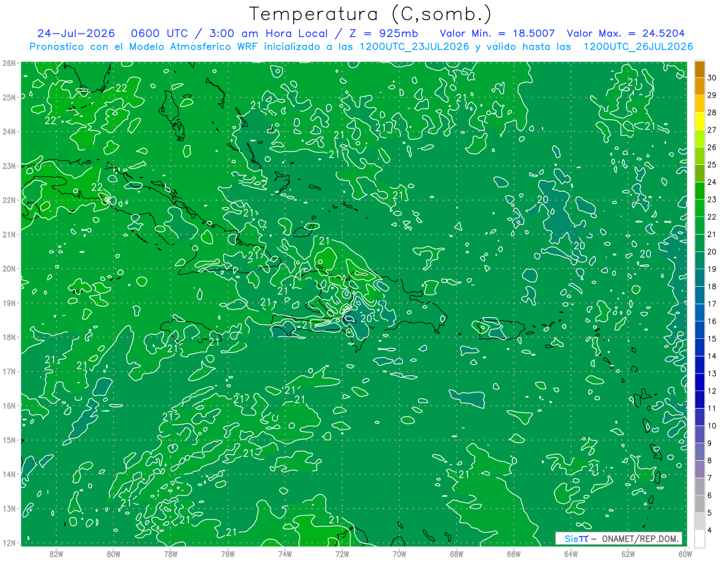Click the "ONAMET/REP.DOM." credit box

point(618,538)
